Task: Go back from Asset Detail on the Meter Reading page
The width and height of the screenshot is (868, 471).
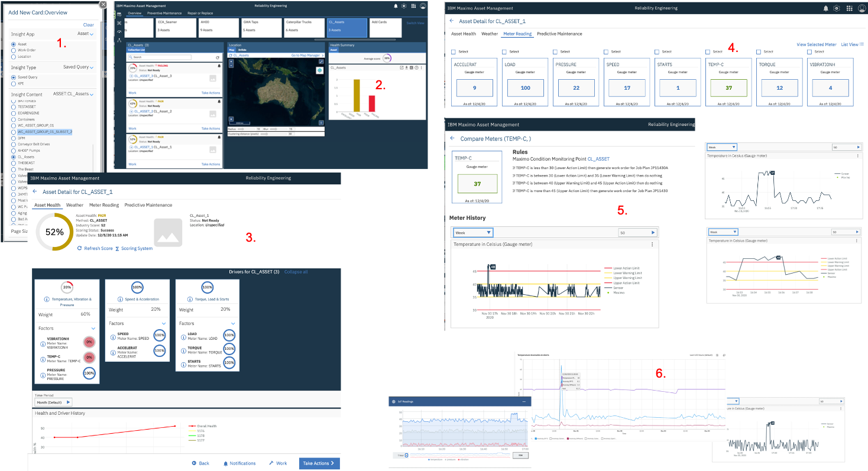Action: click(452, 21)
